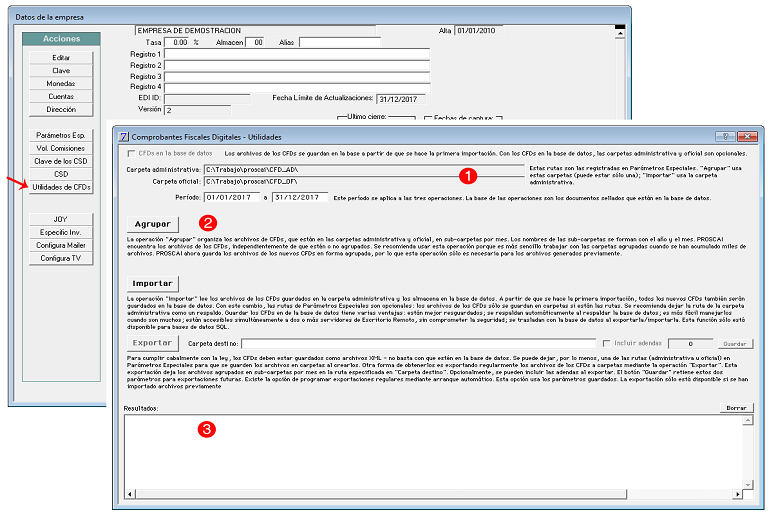Enable Incluir adendas checkbox
Screen dimensions: 772x529
point(607,343)
